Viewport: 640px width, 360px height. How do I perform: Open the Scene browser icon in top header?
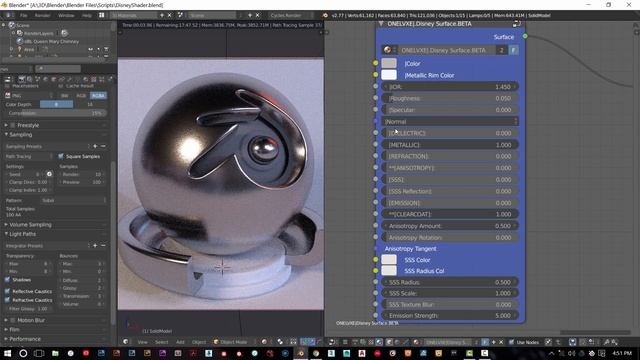(x=180, y=15)
